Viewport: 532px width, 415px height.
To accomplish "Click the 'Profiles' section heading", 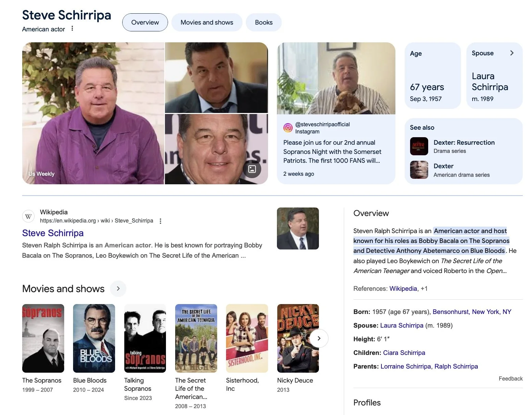I will pyautogui.click(x=367, y=403).
